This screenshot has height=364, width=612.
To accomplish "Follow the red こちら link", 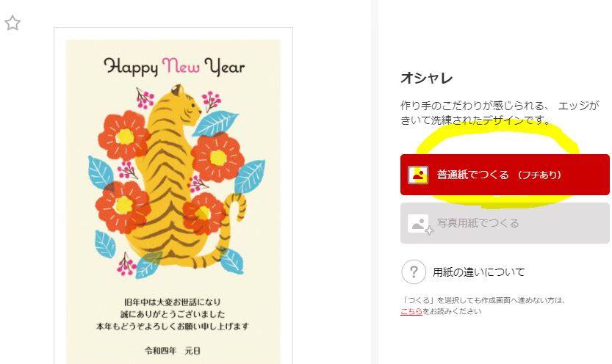I will (411, 311).
